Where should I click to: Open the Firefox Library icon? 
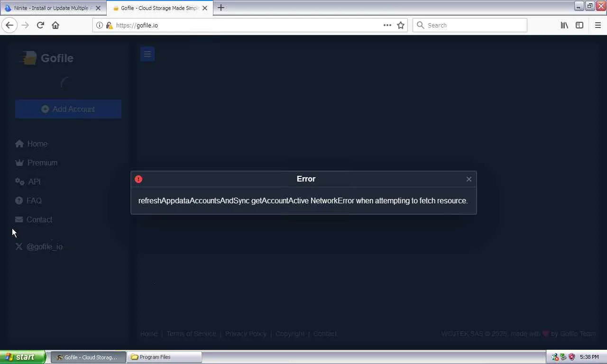click(564, 25)
